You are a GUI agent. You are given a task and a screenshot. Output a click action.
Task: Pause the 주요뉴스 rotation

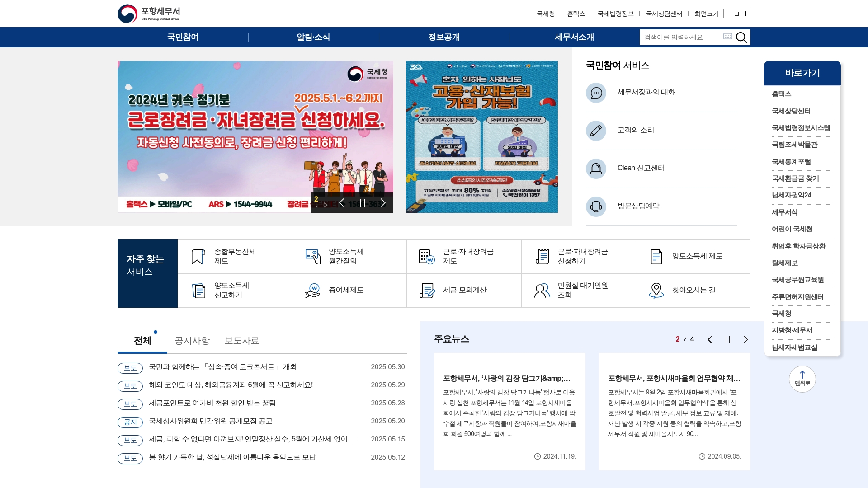point(728,340)
